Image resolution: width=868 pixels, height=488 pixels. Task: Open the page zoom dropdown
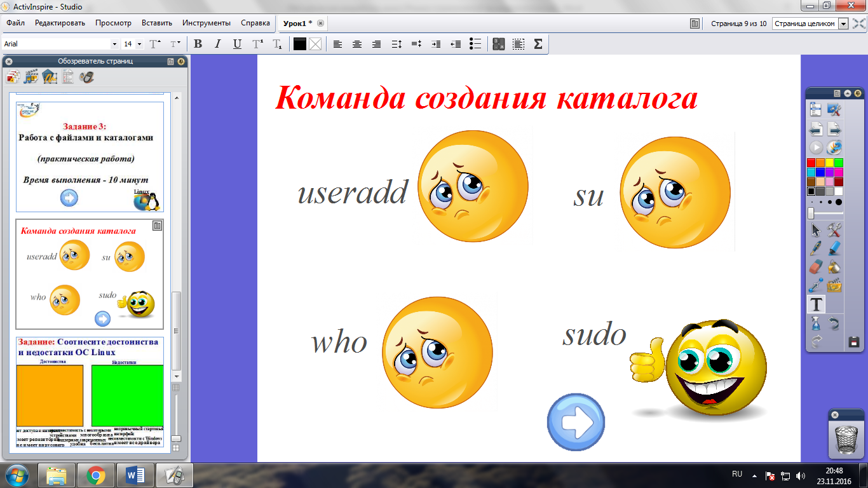pos(843,24)
